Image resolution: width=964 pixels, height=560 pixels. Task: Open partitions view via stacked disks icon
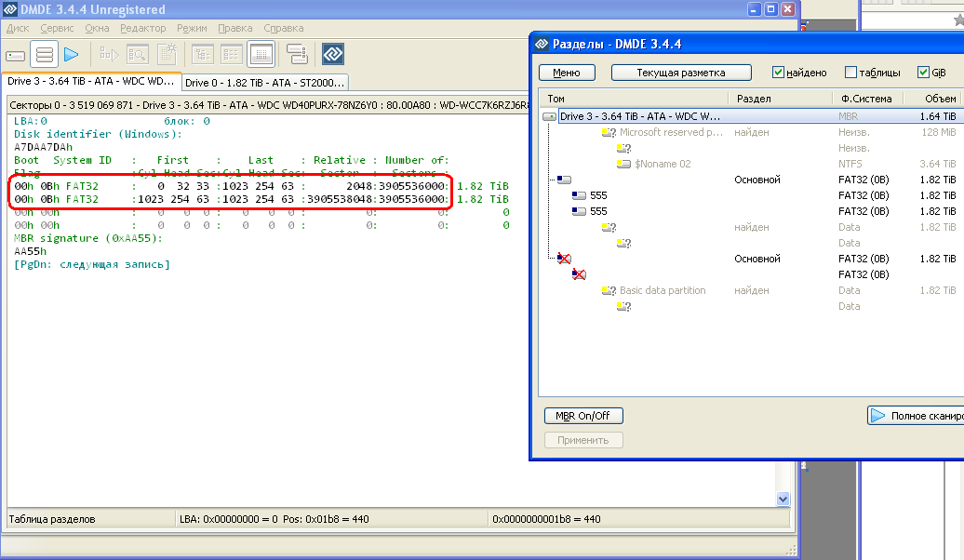(x=43, y=54)
